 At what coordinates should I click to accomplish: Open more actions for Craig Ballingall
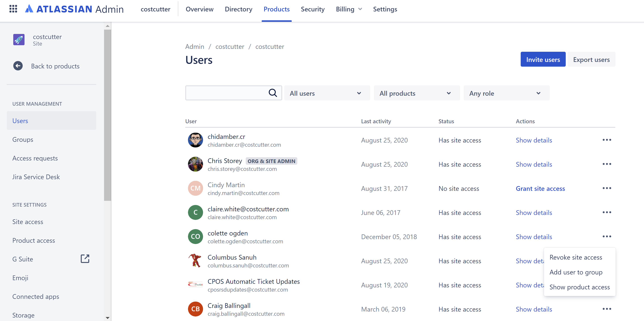click(x=607, y=309)
